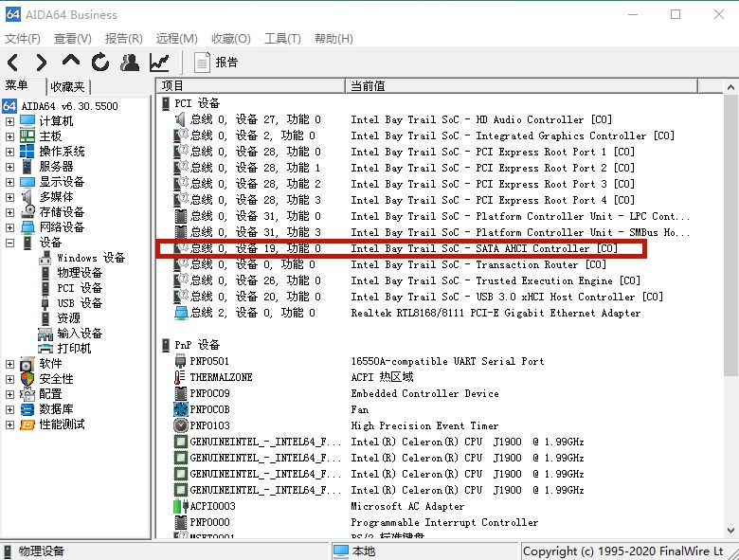Image resolution: width=739 pixels, height=560 pixels.
Task: Open the 查看(V) menu
Action: pyautogui.click(x=73, y=39)
